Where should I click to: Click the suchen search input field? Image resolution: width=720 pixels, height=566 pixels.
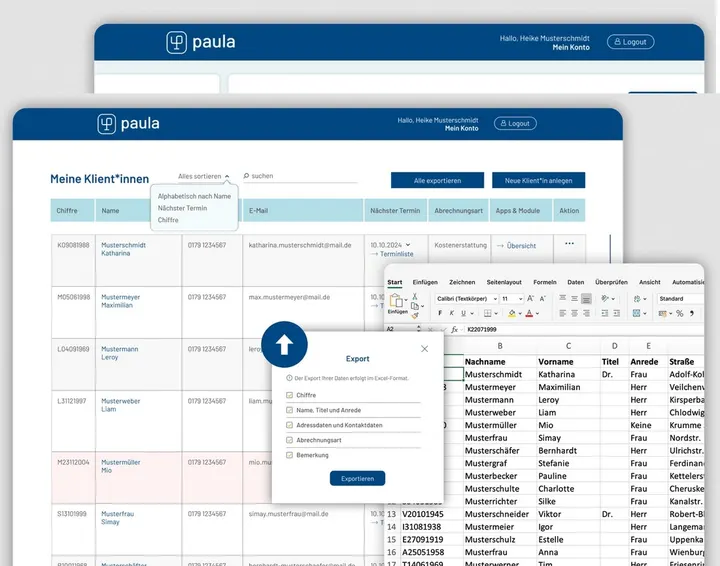point(300,176)
